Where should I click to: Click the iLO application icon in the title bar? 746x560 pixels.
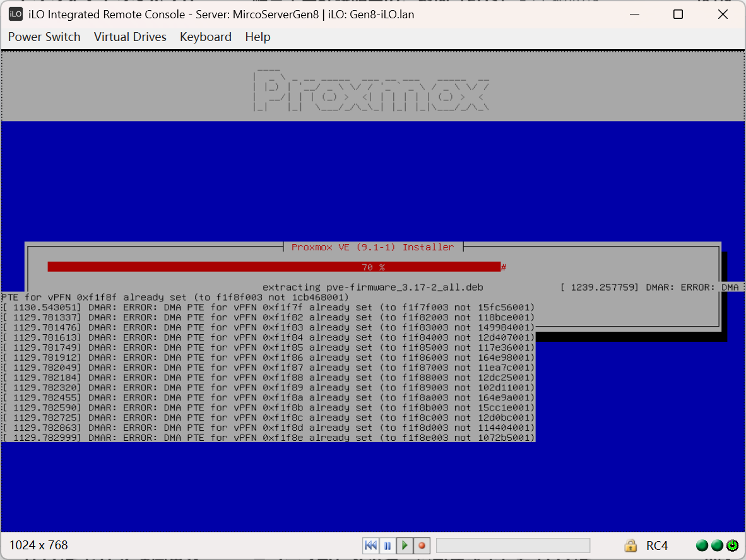[x=16, y=15]
